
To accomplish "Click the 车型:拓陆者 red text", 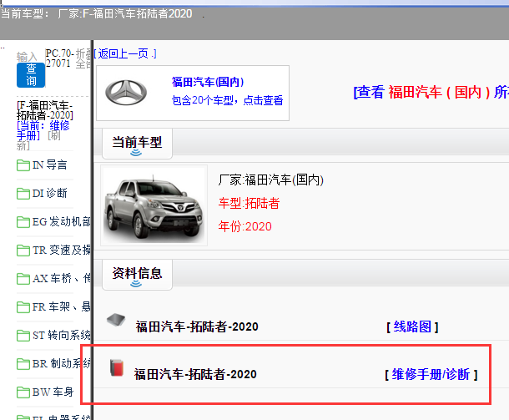I will [x=249, y=204].
